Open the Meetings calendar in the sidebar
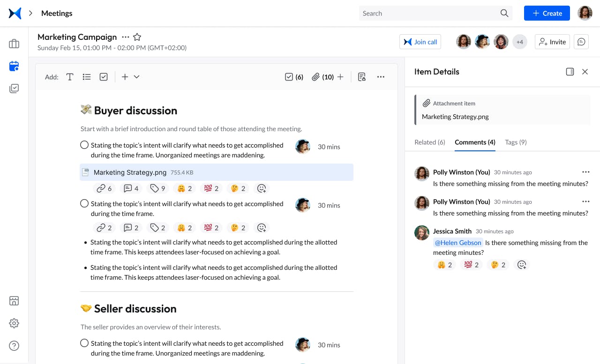600x364 pixels. click(14, 66)
